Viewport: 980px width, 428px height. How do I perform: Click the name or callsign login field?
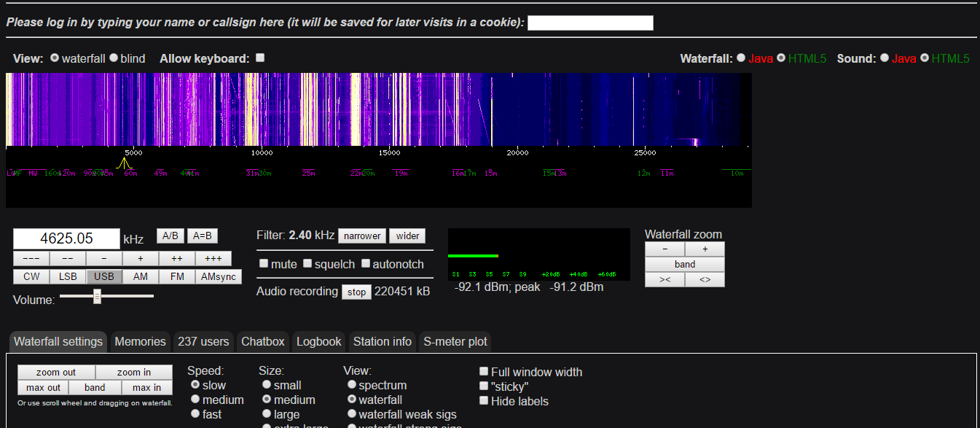(590, 23)
